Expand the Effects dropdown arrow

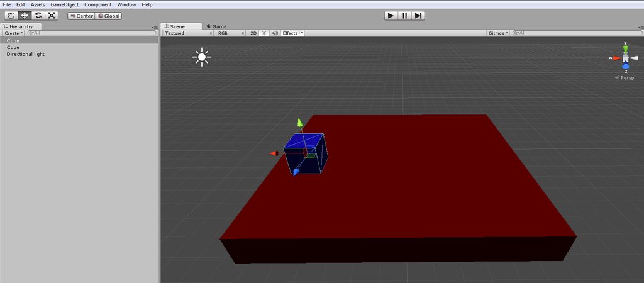[x=302, y=33]
